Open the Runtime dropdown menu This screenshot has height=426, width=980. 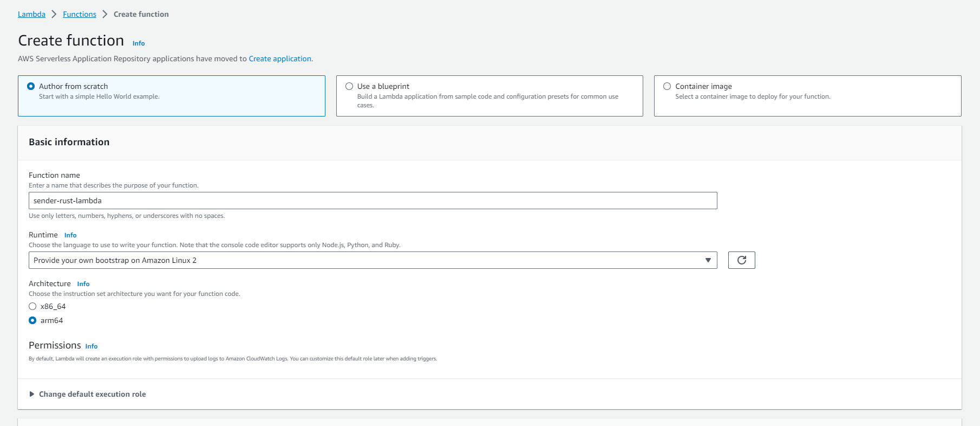(373, 260)
